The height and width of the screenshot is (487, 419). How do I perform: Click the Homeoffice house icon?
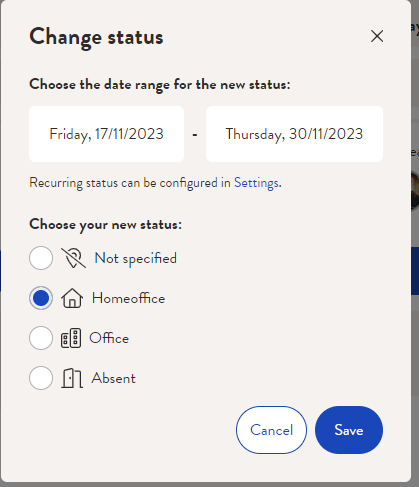click(72, 298)
